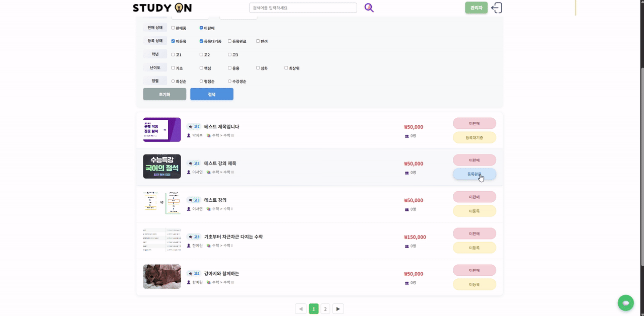Click the 미등록 button for 테스트 강의
This screenshot has width=644, height=316.
coord(474,211)
